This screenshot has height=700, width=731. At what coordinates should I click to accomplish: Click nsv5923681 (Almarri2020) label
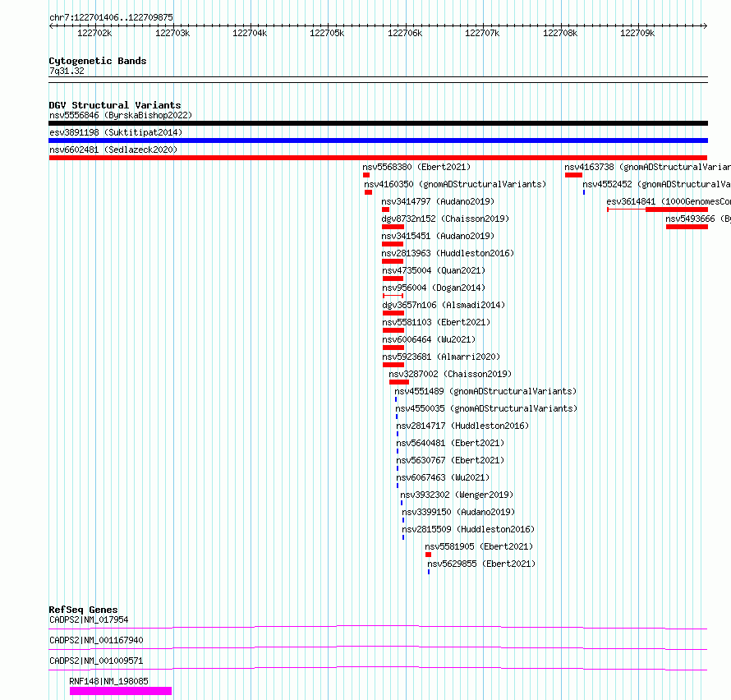coord(441,357)
